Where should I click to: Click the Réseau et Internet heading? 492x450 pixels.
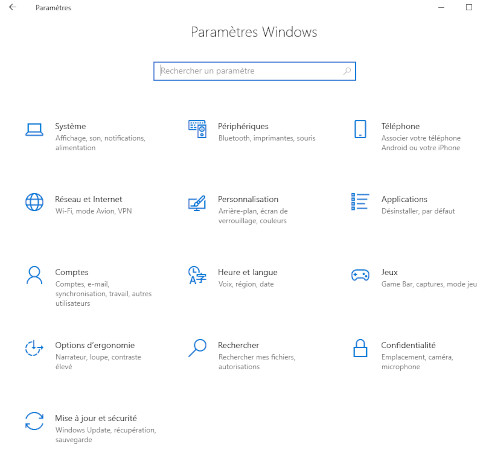click(x=88, y=199)
